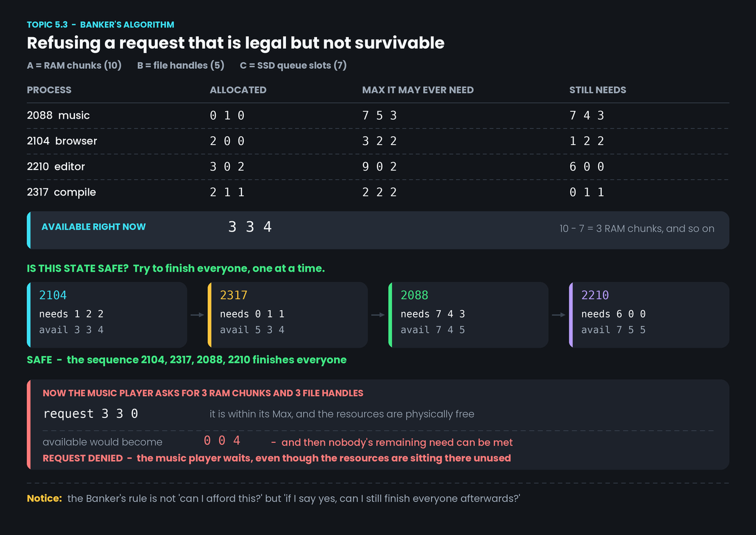
Task: Click the red 0 0 4 available value
Action: pos(222,441)
